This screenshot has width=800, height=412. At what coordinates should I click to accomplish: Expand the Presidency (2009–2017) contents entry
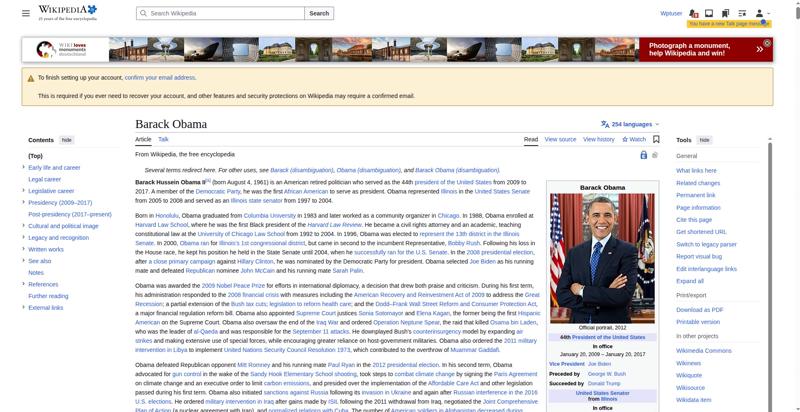pyautogui.click(x=23, y=202)
